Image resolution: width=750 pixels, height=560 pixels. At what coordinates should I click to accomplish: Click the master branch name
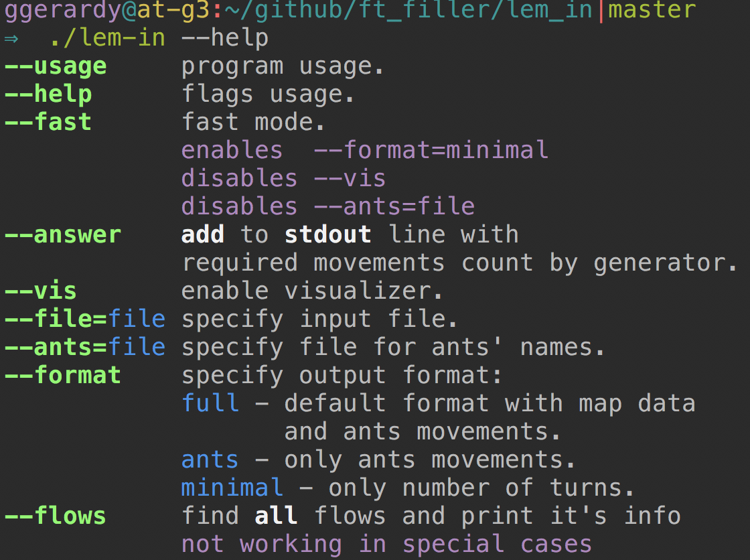click(x=652, y=9)
